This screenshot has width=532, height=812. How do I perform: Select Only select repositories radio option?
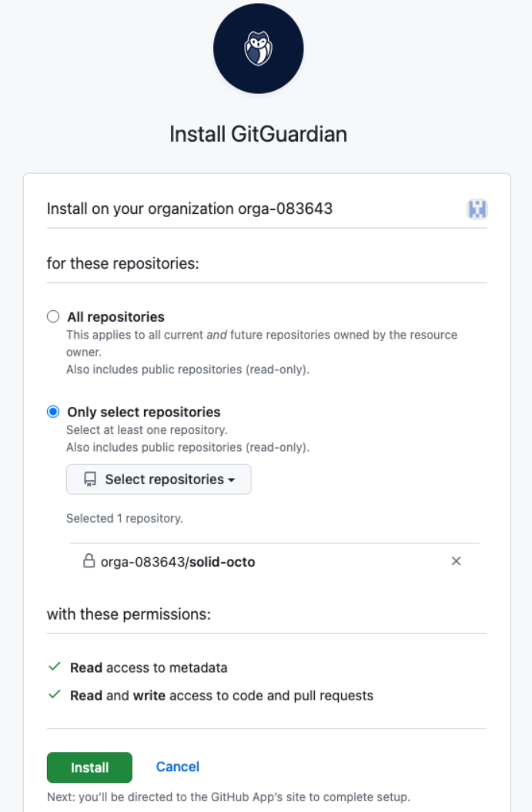(53, 412)
